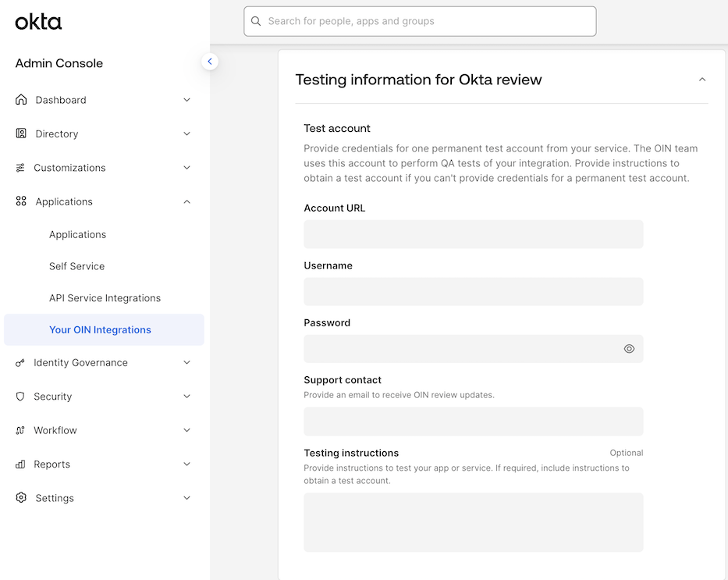Expand the Directory menu chevron
The image size is (728, 580).
coord(186,133)
